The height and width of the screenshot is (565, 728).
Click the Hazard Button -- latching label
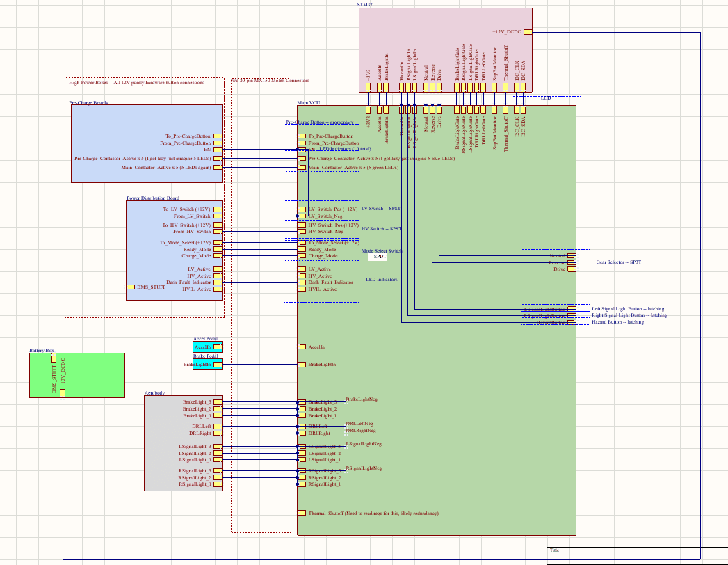coord(617,322)
